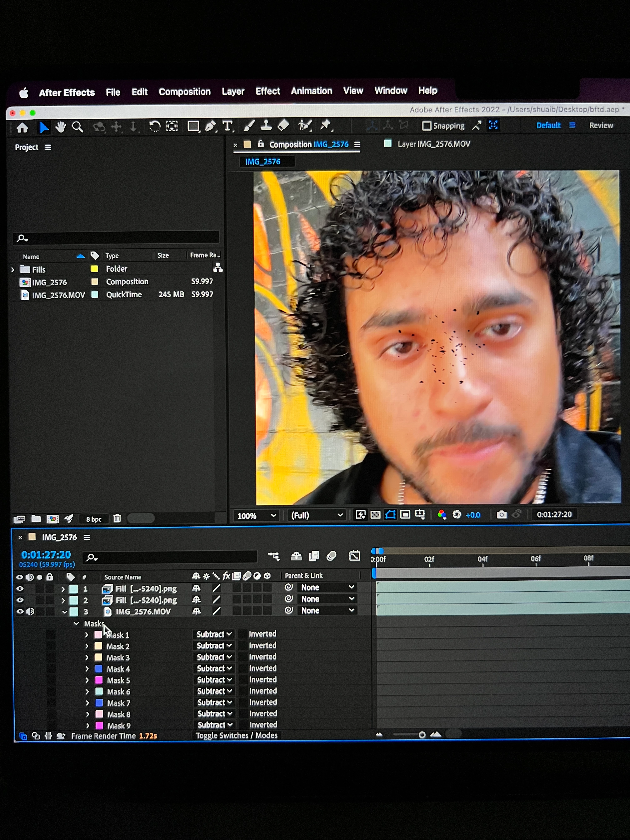The height and width of the screenshot is (840, 630).
Task: Click Toggle Switches / Modes button
Action: point(236,735)
